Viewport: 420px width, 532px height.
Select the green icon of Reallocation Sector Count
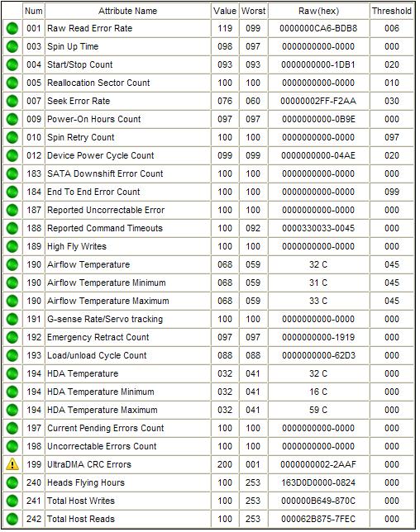tap(12, 83)
